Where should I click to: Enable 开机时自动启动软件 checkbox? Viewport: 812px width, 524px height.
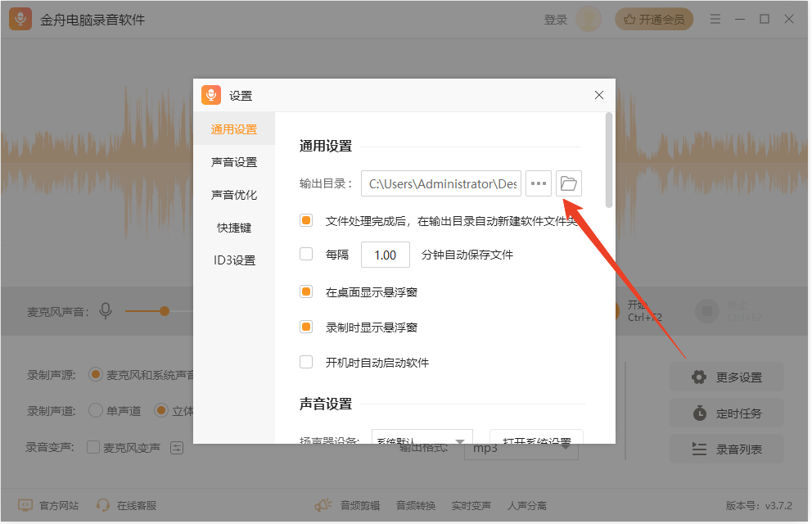pyautogui.click(x=306, y=362)
